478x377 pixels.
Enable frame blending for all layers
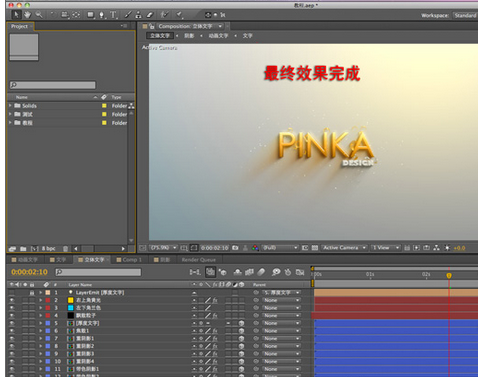(x=249, y=272)
